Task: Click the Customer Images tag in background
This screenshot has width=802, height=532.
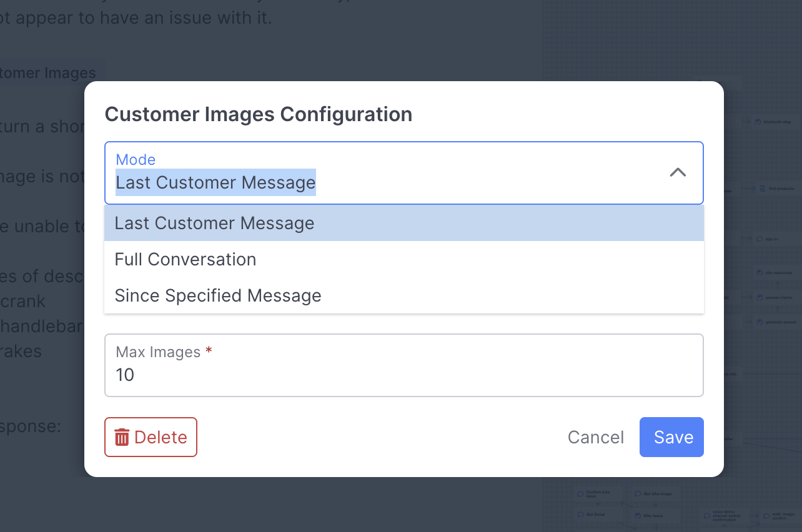Action: (50, 73)
